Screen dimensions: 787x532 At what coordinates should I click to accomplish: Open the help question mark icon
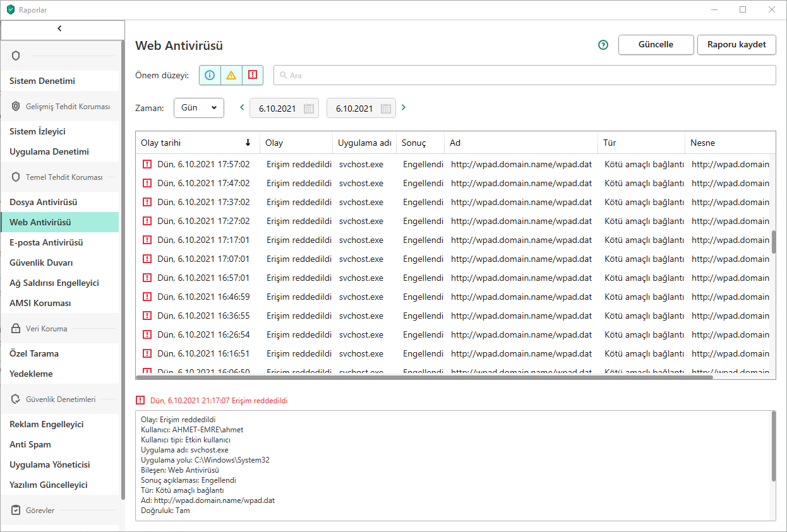coord(603,45)
